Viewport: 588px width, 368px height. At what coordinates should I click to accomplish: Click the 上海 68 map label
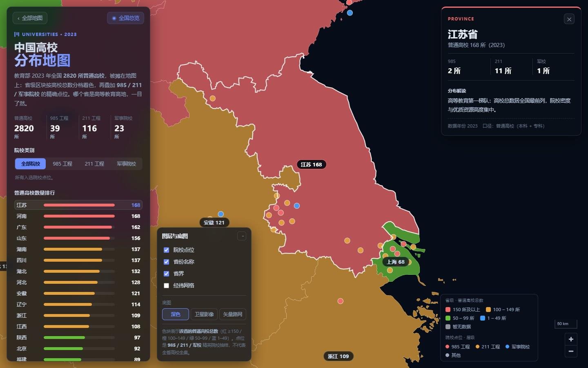click(396, 262)
